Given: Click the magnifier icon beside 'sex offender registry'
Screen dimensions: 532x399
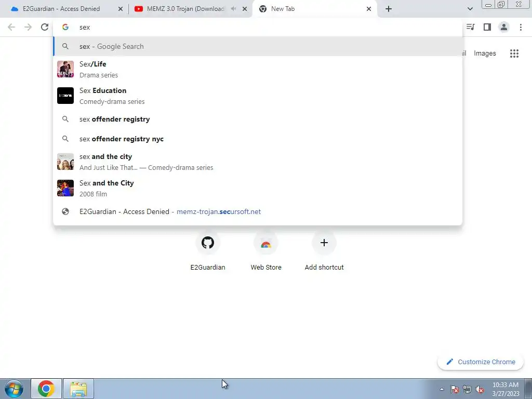Looking at the screenshot, I should click(x=65, y=119).
